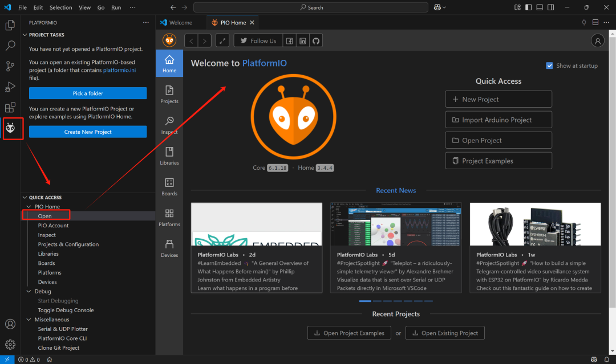616x364 pixels.
Task: Toggle the secondary sidebar visibility
Action: [550, 6]
